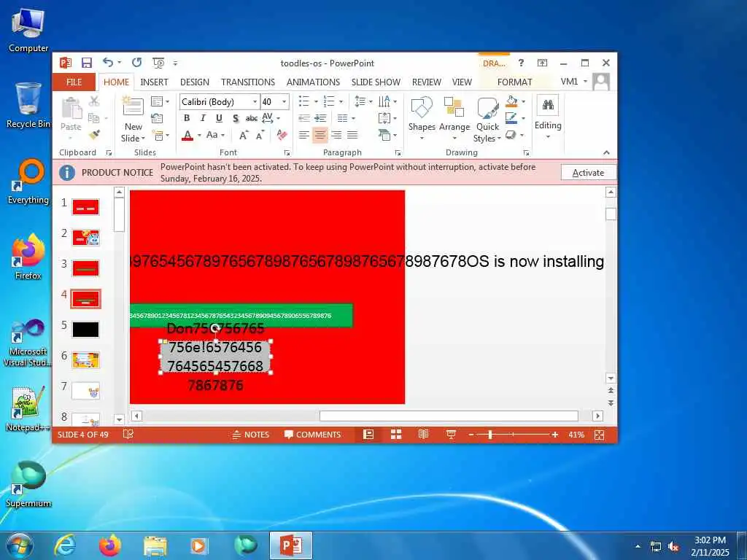The height and width of the screenshot is (560, 747).
Task: Click the Activate button in product notice
Action: (588, 172)
